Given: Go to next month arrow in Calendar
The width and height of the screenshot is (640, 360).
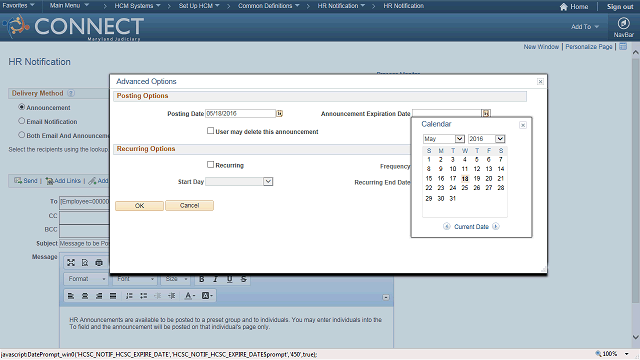Looking at the screenshot, I should (496, 227).
